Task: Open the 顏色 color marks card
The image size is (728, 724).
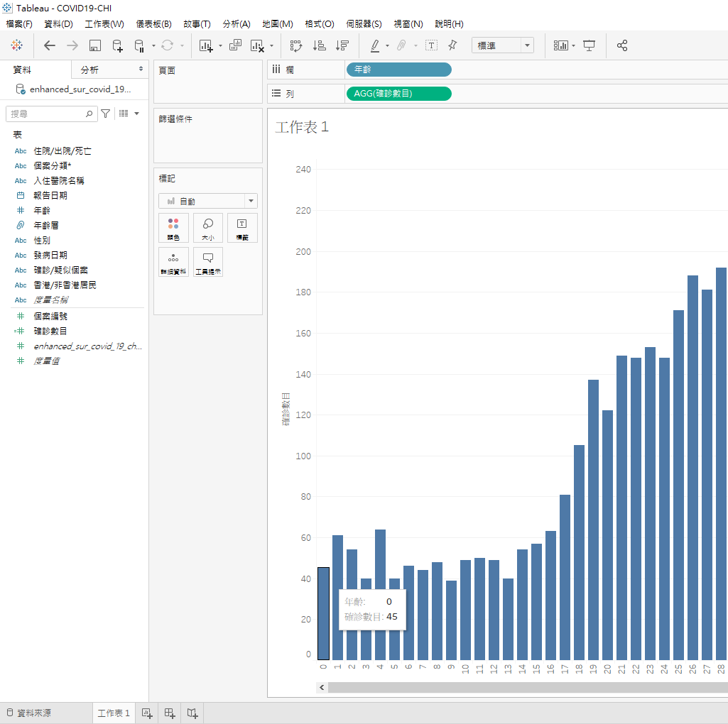Action: click(x=173, y=228)
